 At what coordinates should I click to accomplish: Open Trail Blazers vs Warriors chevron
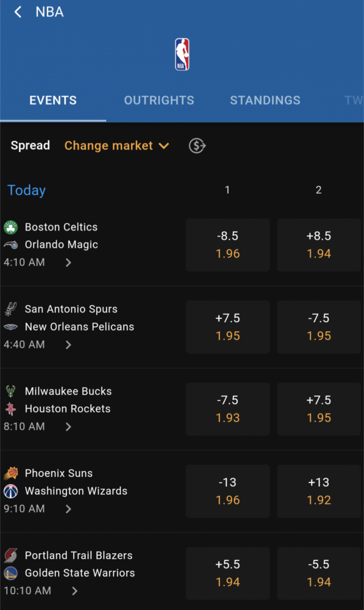coord(74,591)
